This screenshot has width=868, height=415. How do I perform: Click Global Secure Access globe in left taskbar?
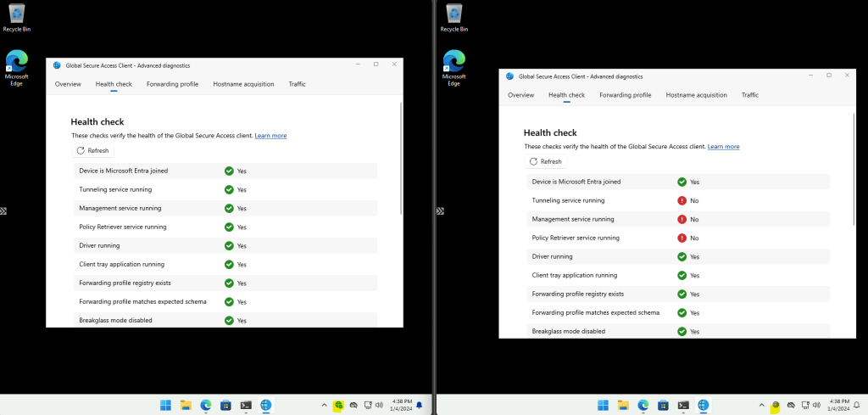(265, 405)
